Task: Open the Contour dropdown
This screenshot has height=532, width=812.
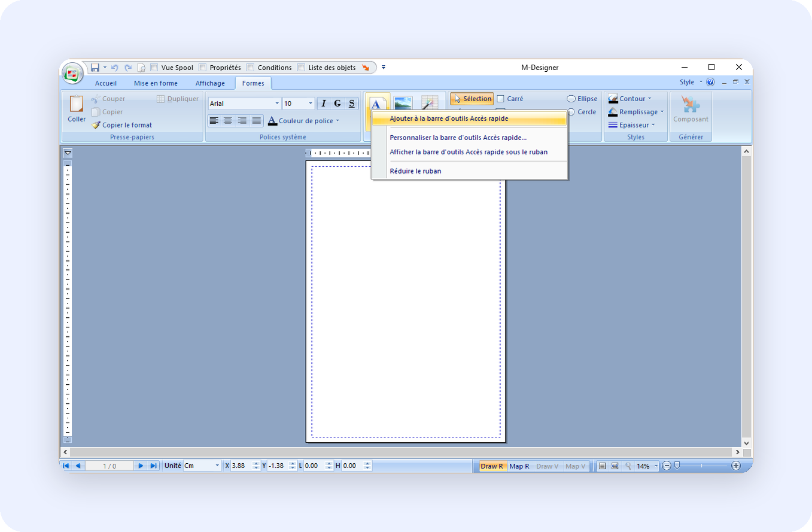Action: pyautogui.click(x=650, y=99)
